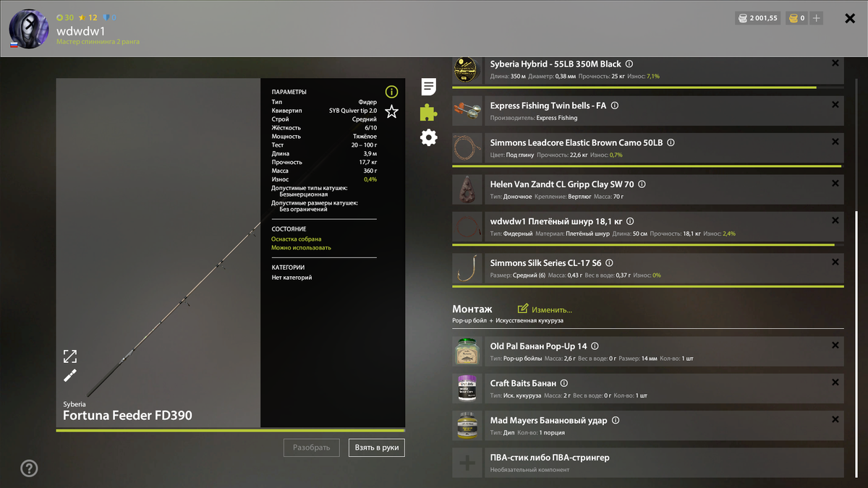Click the player name wdwdw1
Screen dimensions: 868x488
click(x=81, y=31)
